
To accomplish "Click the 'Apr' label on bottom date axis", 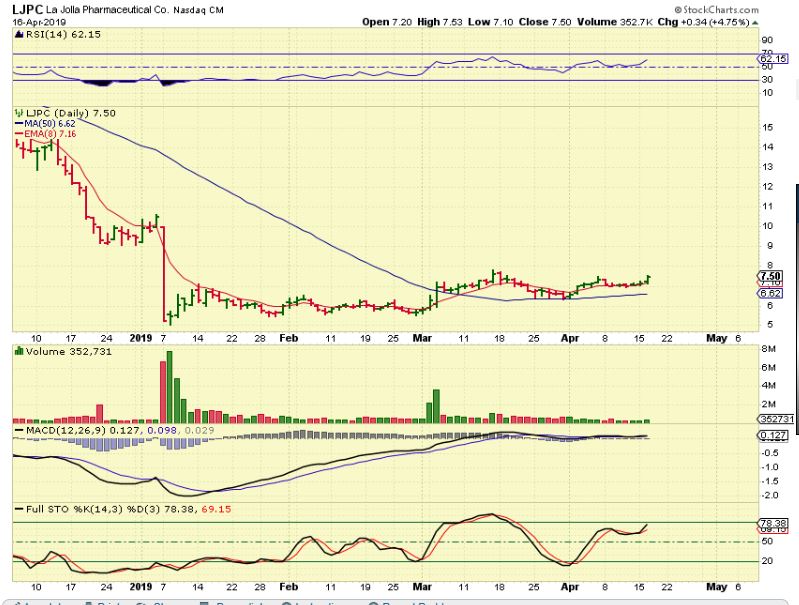I will click(x=570, y=587).
